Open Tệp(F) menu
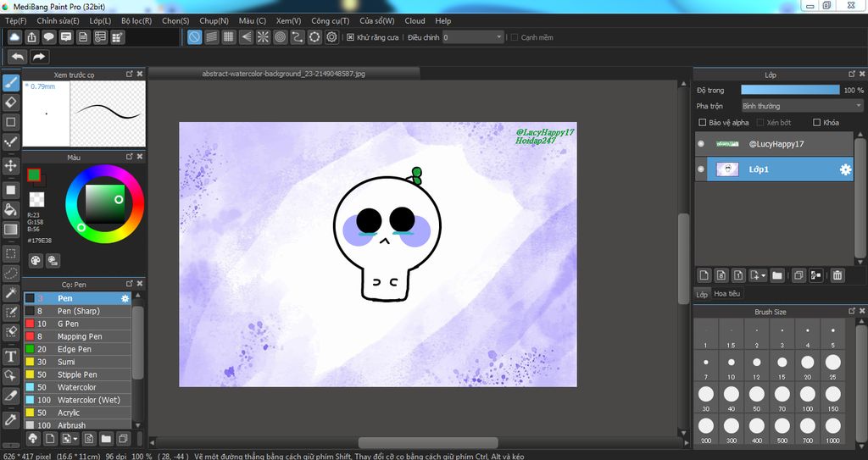 click(15, 20)
